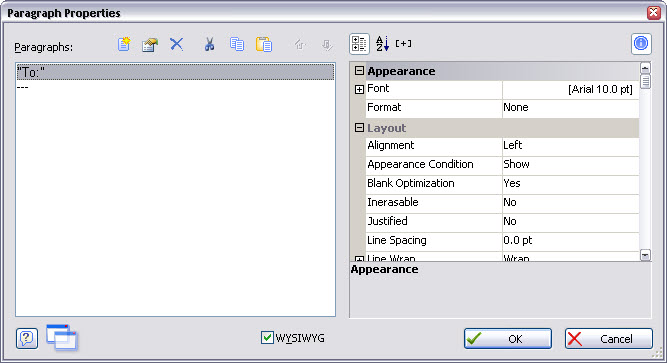Screen dimensions: 667x363
Task: Select the Alignment property label
Action: (x=391, y=146)
